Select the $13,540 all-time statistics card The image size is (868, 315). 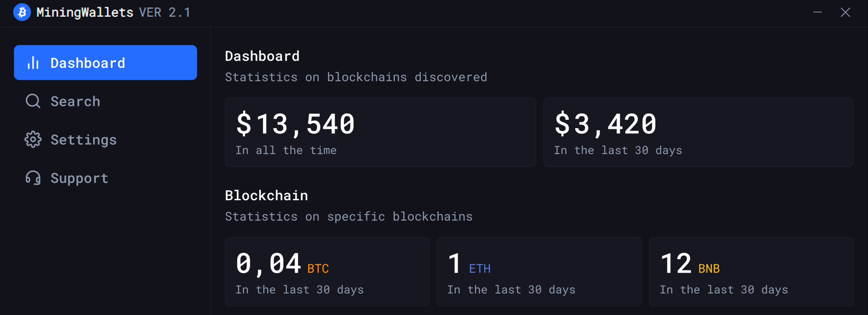pos(380,132)
